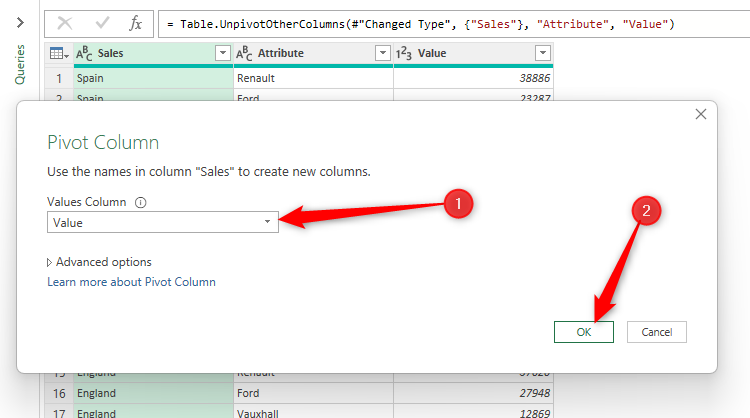Click the 38886 value cell

coord(474,78)
